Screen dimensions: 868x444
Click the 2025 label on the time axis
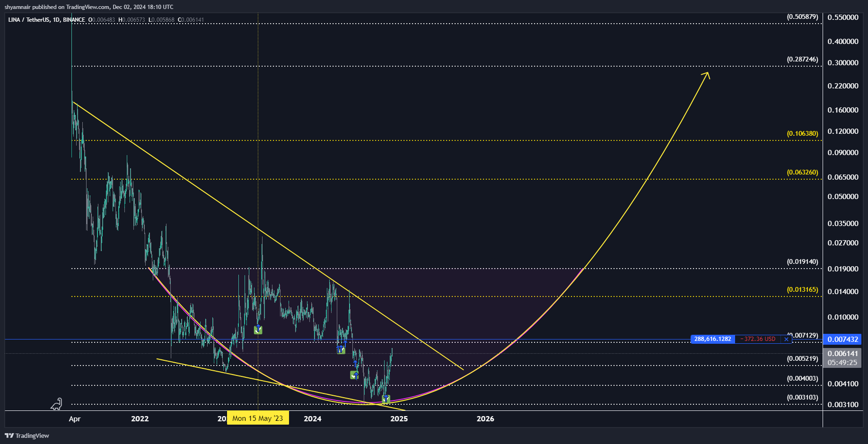(399, 418)
